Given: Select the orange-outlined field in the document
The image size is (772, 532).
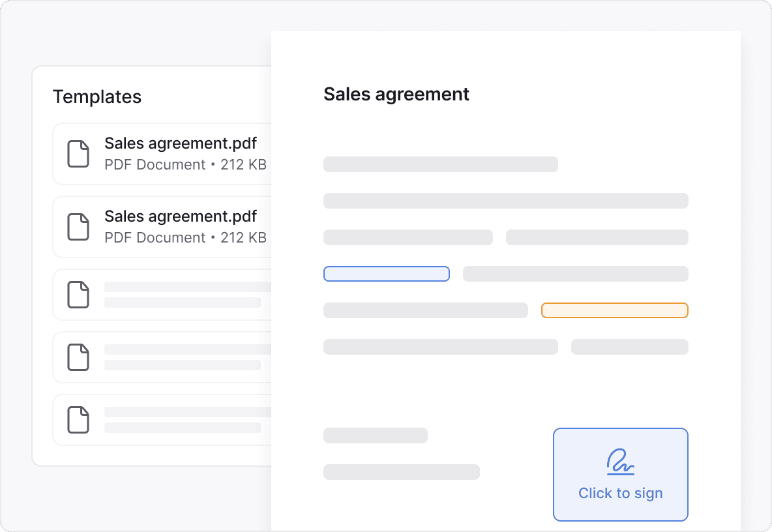Looking at the screenshot, I should 614,310.
